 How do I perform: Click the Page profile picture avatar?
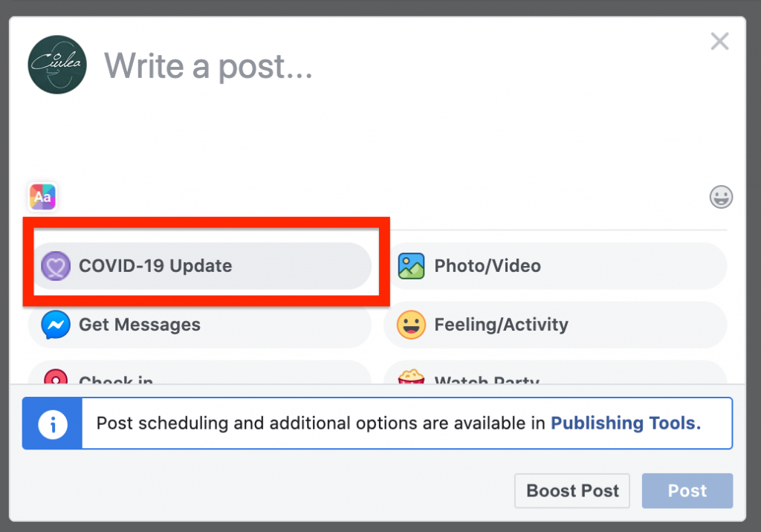(x=57, y=65)
